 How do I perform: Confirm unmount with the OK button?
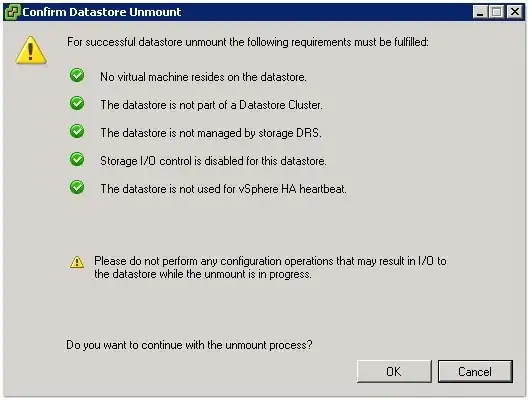click(x=394, y=371)
